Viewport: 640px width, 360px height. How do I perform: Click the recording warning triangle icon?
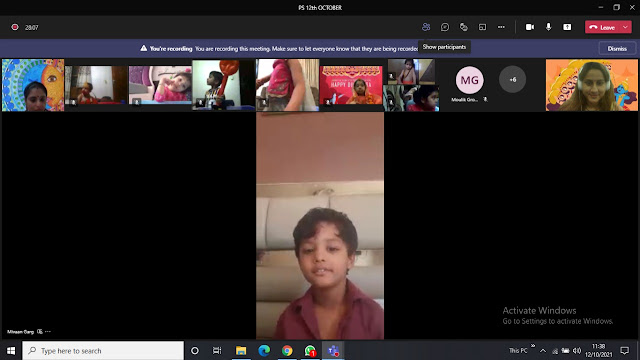pyautogui.click(x=144, y=48)
